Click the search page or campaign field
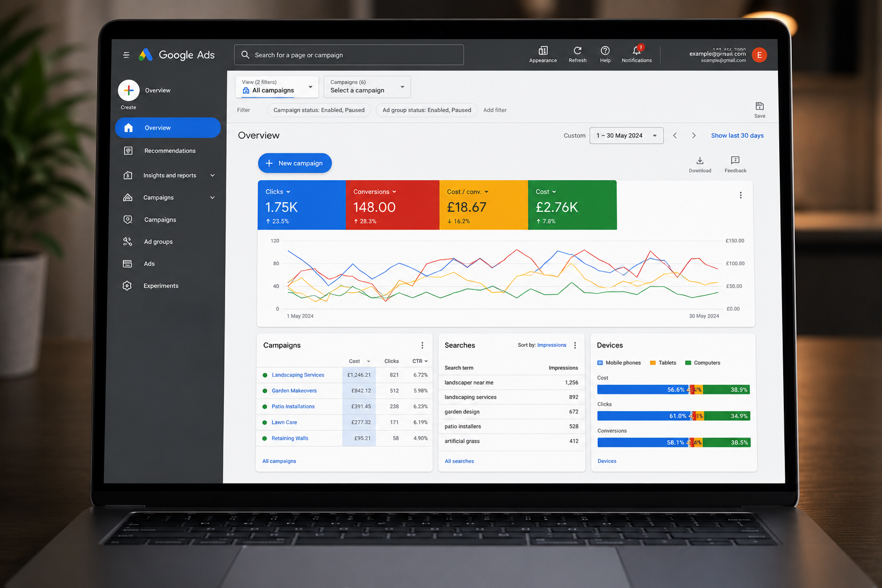 pyautogui.click(x=349, y=55)
